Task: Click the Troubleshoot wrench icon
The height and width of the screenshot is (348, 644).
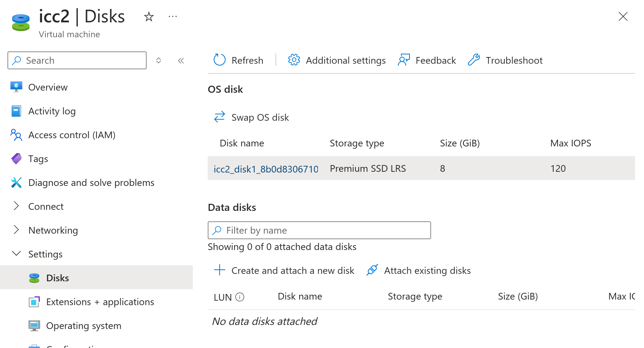Action: [x=474, y=60]
